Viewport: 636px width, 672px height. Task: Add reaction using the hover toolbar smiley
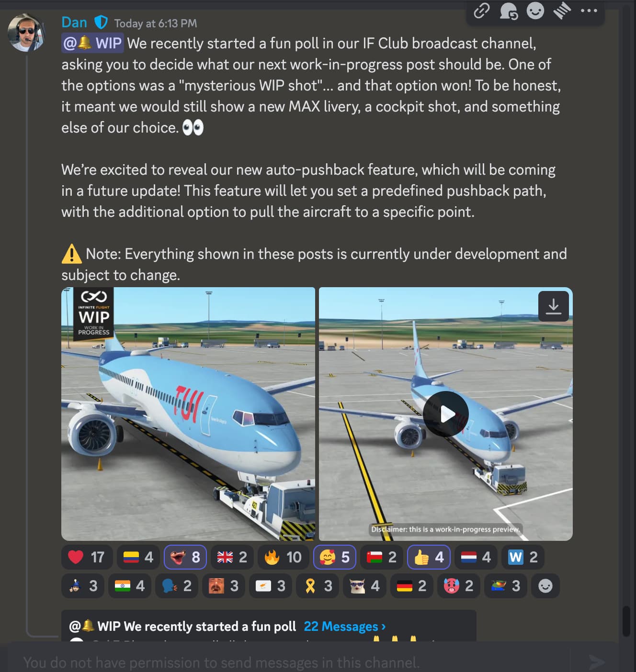(535, 11)
